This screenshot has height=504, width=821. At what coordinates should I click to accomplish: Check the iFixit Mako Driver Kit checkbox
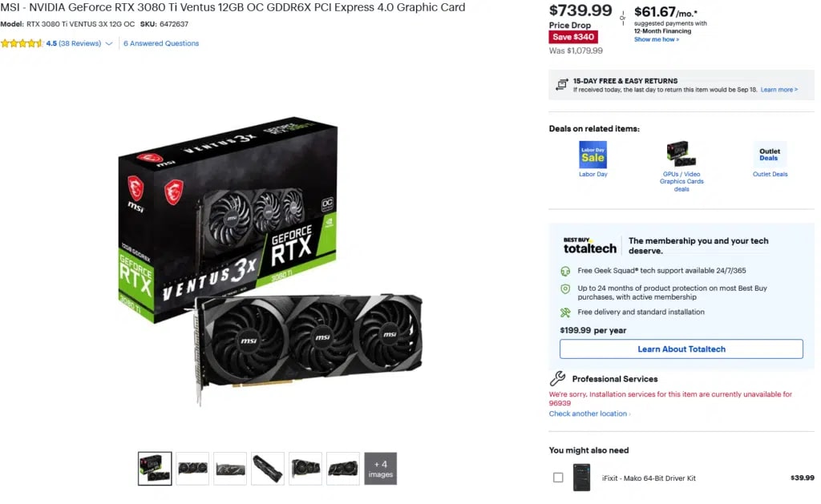tap(558, 478)
